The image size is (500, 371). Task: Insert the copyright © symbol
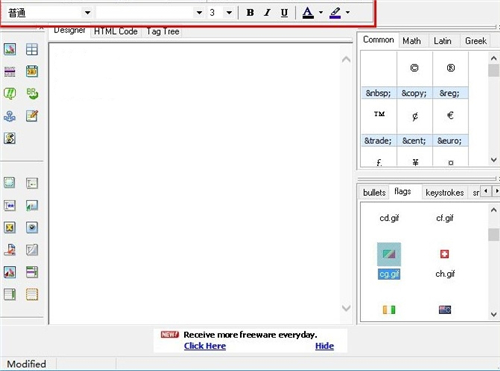[414, 68]
